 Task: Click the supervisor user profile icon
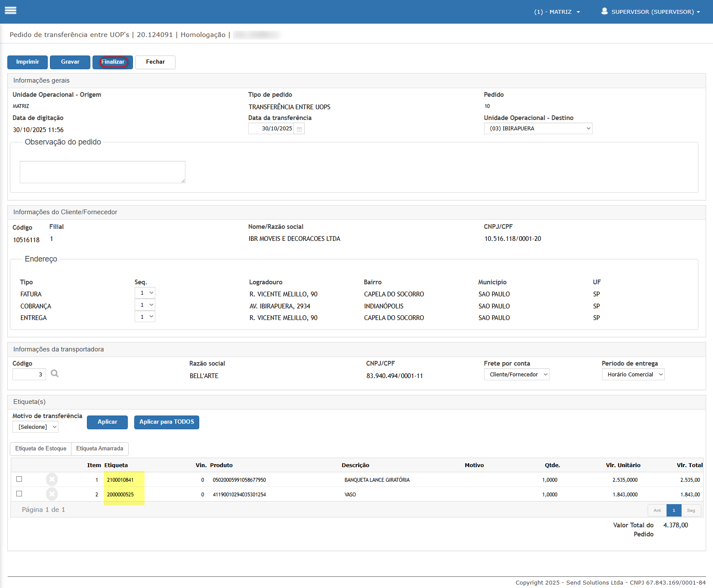[x=604, y=11]
